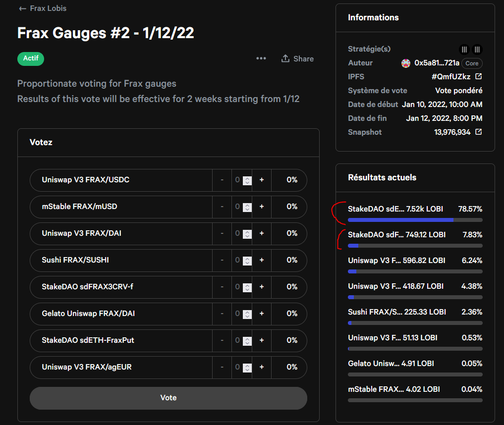Screen dimensions: 504x425
Task: Click the green Actif status badge
Action: [x=31, y=59]
